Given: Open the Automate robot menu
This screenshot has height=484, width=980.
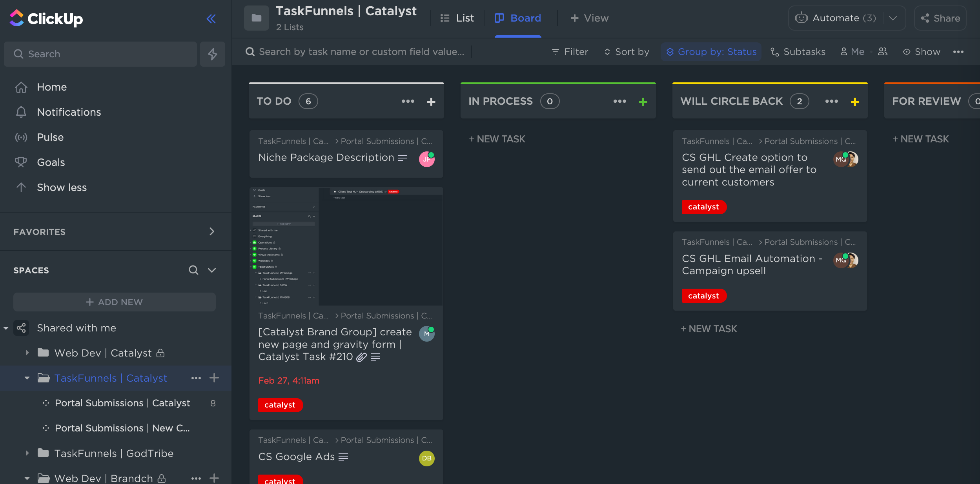Looking at the screenshot, I should tap(801, 18).
